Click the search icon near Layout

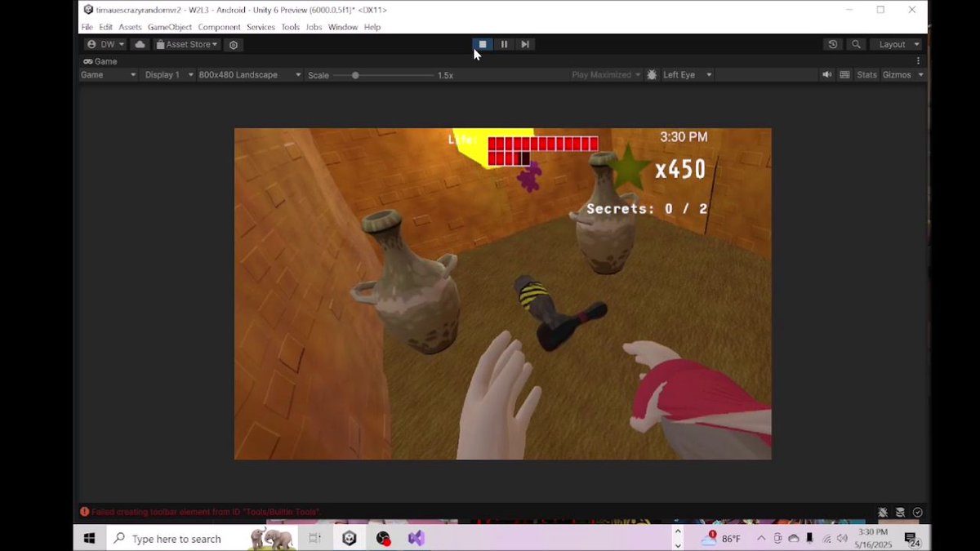tap(856, 44)
